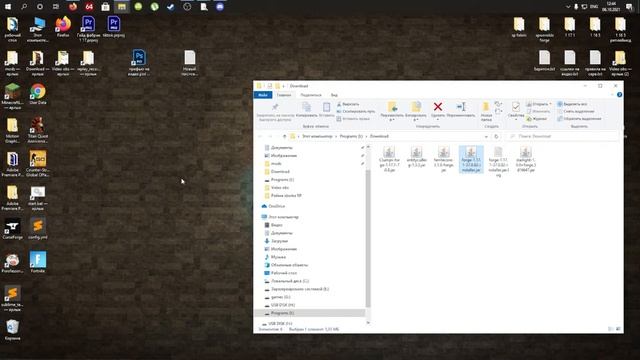Click the Delete (Удалить) red X ribbon icon

tap(438, 107)
